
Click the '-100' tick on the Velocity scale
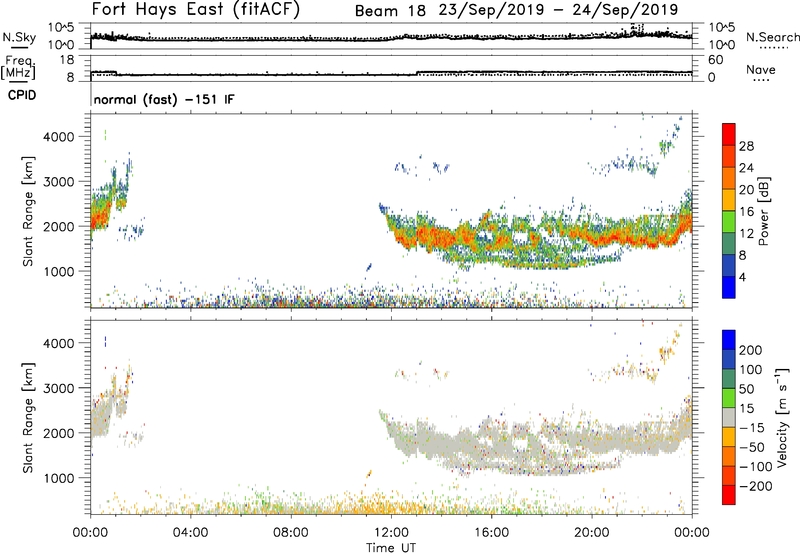tap(756, 466)
